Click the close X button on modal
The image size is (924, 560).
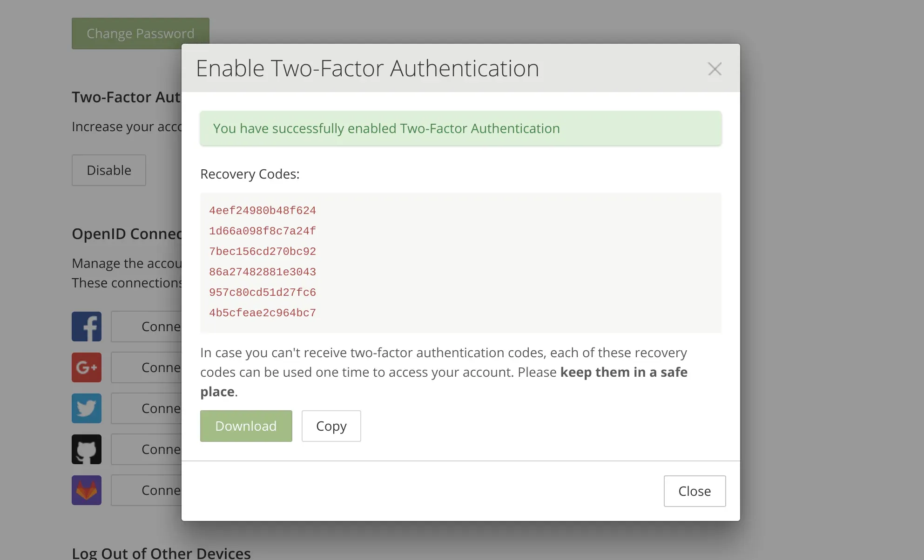pos(714,68)
